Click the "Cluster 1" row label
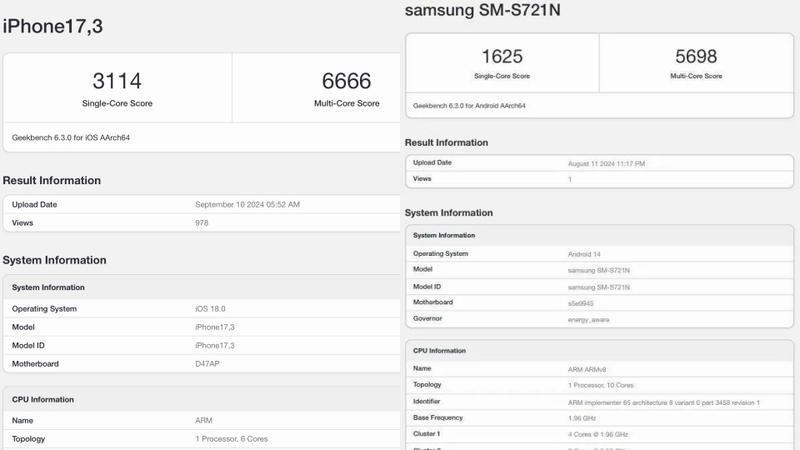800x450 pixels. click(427, 433)
